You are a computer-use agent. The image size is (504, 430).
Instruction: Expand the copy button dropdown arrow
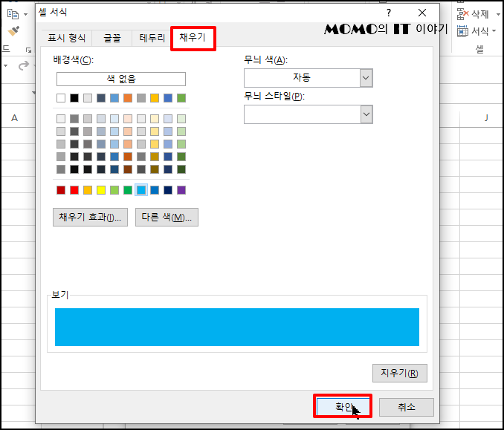pos(26,14)
